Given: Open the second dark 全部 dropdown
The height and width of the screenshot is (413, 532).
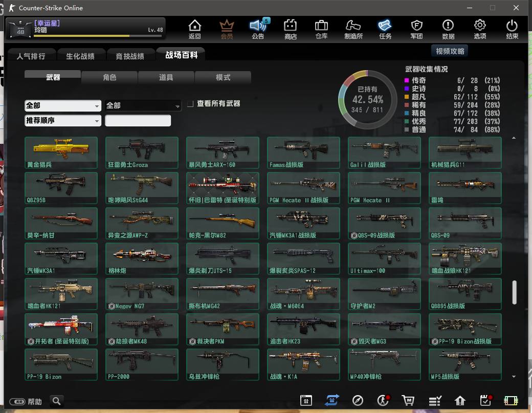Looking at the screenshot, I should (x=143, y=105).
